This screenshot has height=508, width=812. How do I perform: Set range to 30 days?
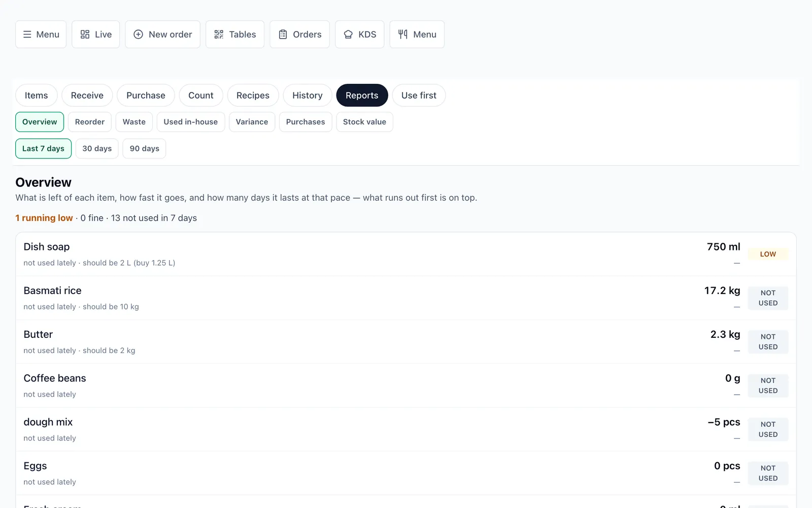point(97,148)
